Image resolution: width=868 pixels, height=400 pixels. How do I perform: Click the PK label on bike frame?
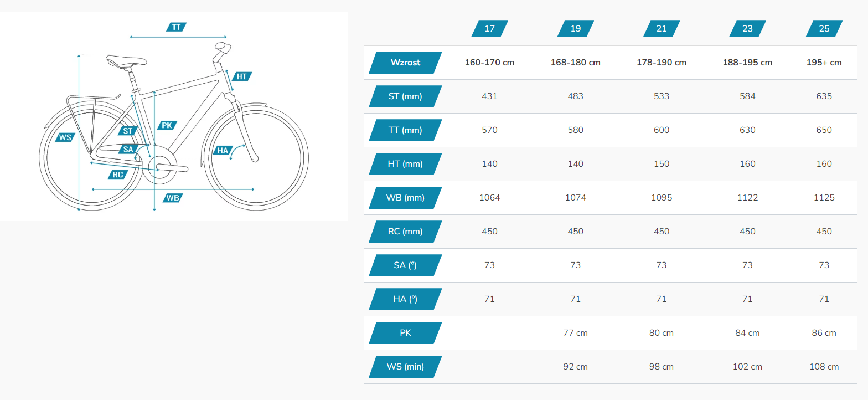click(x=167, y=125)
